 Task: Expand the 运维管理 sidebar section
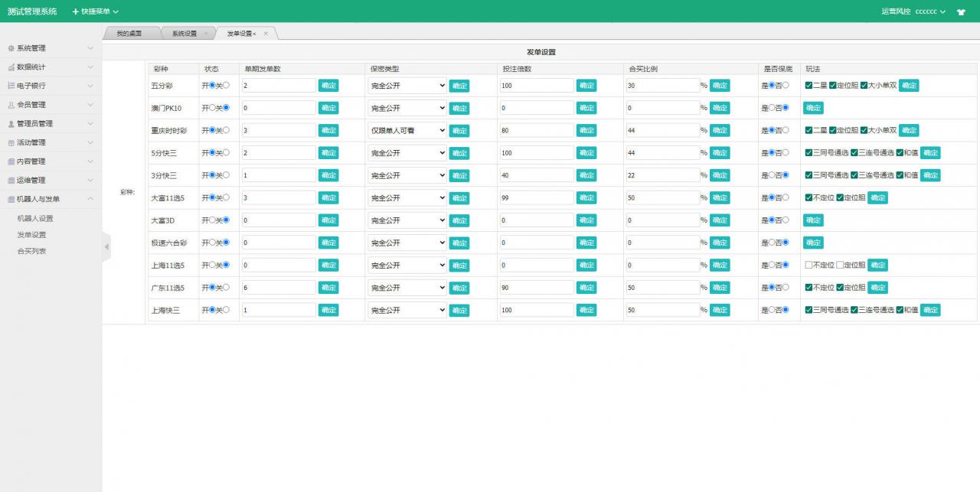tap(51, 181)
